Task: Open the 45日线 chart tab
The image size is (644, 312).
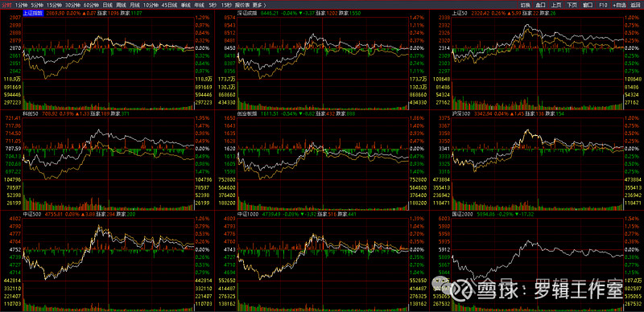Action: pos(169,5)
